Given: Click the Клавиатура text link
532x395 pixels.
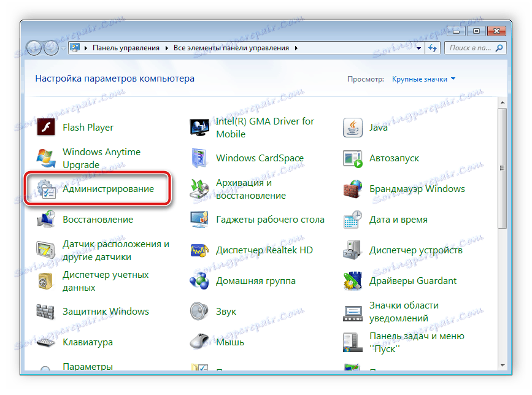Looking at the screenshot, I should coord(88,342).
